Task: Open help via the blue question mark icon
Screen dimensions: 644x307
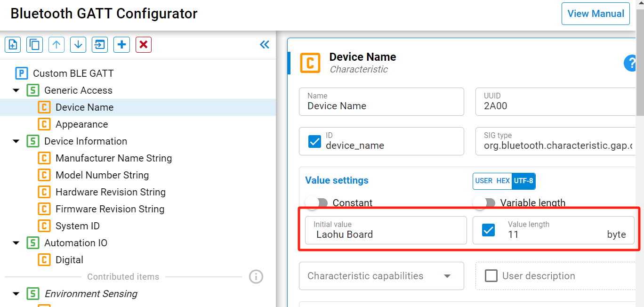Action: point(630,63)
